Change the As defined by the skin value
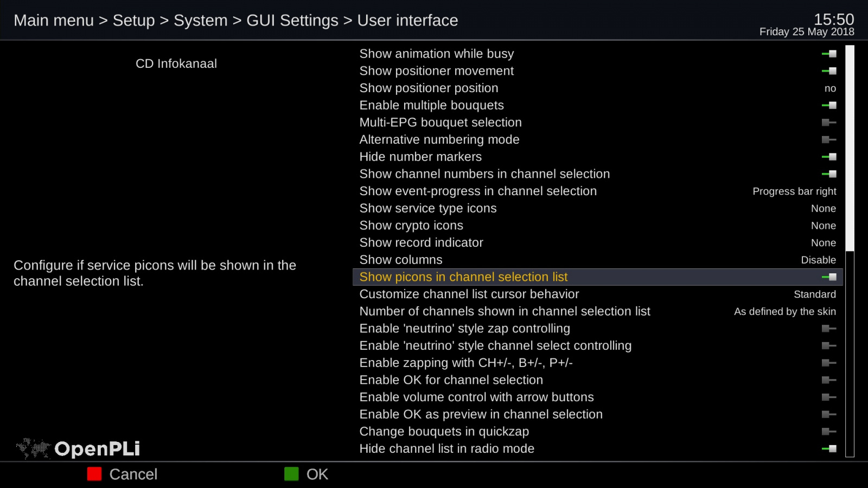 click(784, 312)
